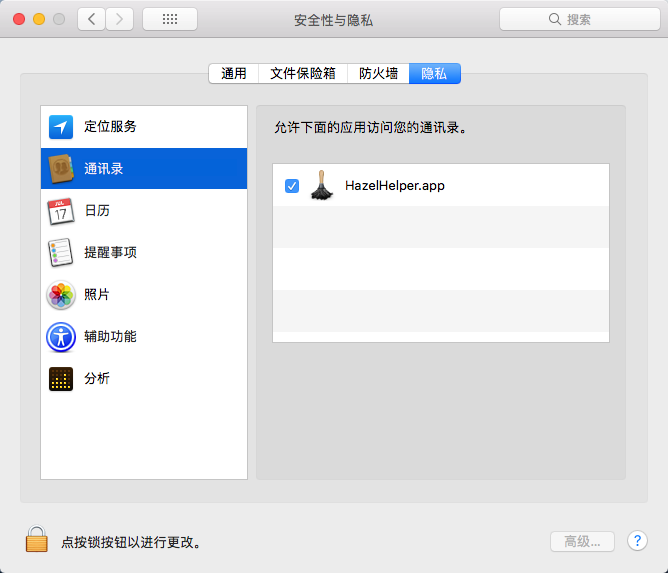Image resolution: width=668 pixels, height=573 pixels.
Task: Click the Reminders list icon (提醒事项)
Action: (x=60, y=253)
